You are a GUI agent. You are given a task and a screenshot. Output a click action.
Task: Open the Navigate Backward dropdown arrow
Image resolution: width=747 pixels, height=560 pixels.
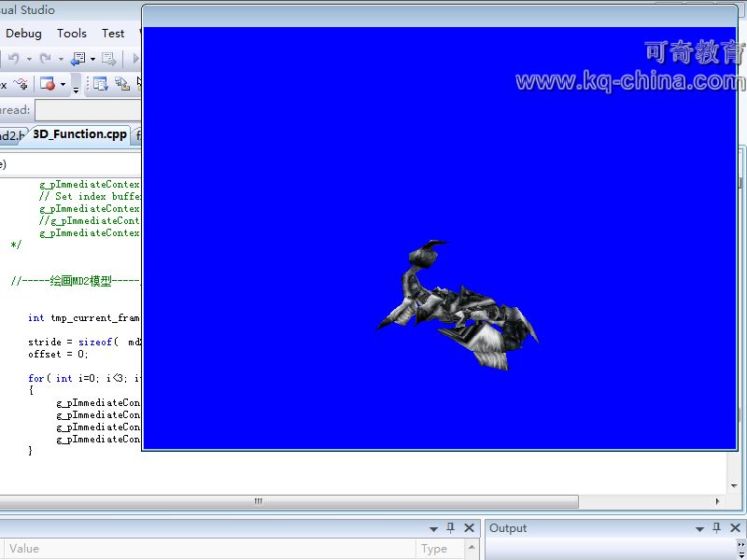[x=92, y=59]
